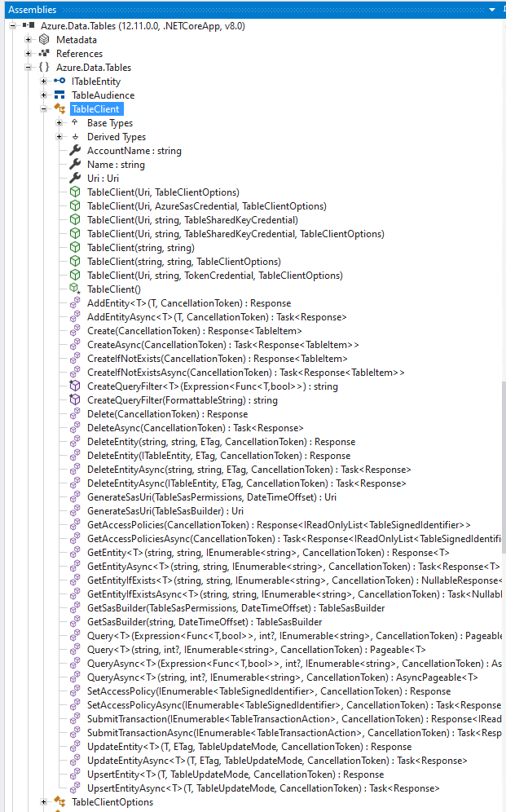The height and width of the screenshot is (812, 506).
Task: Click the TableAudience struct icon
Action: 59,95
